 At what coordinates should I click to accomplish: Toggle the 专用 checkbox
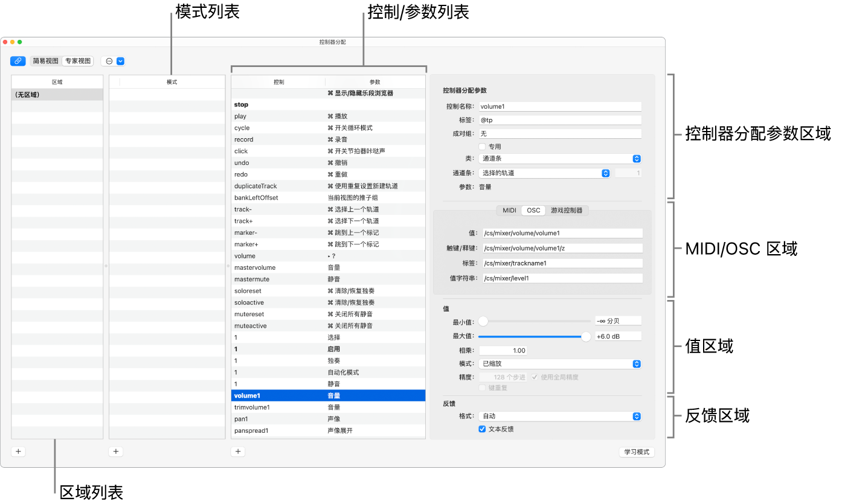(x=482, y=146)
